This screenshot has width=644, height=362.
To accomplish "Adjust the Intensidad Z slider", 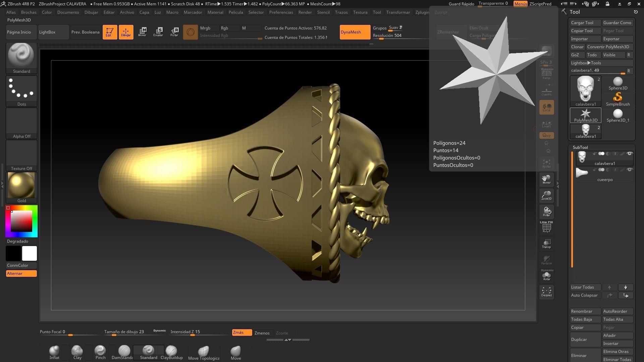I will [x=200, y=332].
